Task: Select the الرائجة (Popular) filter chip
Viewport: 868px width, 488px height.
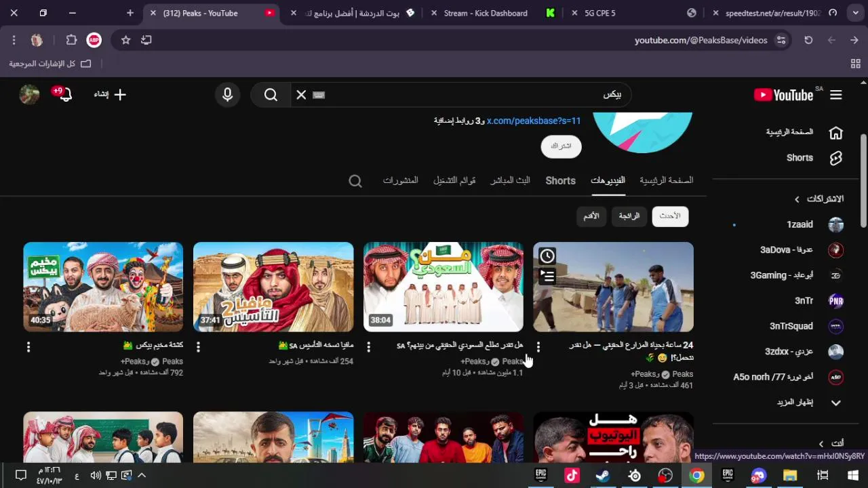Action: pyautogui.click(x=629, y=216)
